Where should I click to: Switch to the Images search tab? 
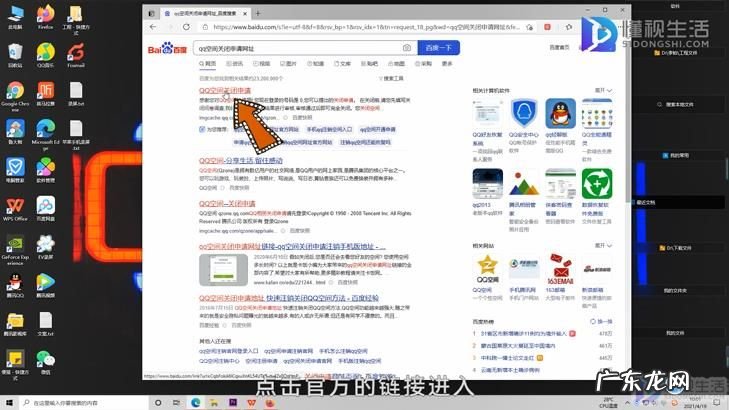coord(288,64)
